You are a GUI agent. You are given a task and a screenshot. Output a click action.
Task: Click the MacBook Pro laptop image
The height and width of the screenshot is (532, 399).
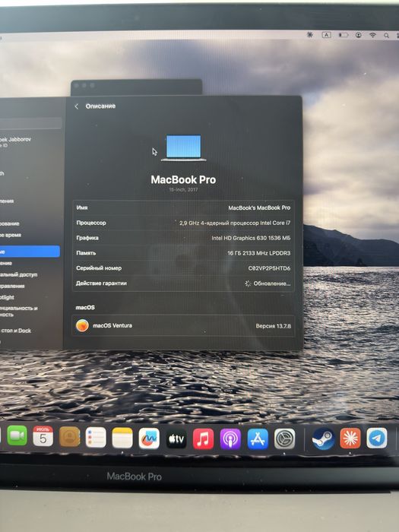(184, 147)
